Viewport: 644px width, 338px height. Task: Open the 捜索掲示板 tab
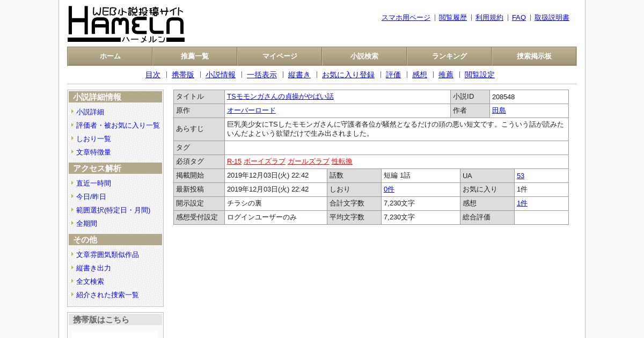tap(534, 56)
